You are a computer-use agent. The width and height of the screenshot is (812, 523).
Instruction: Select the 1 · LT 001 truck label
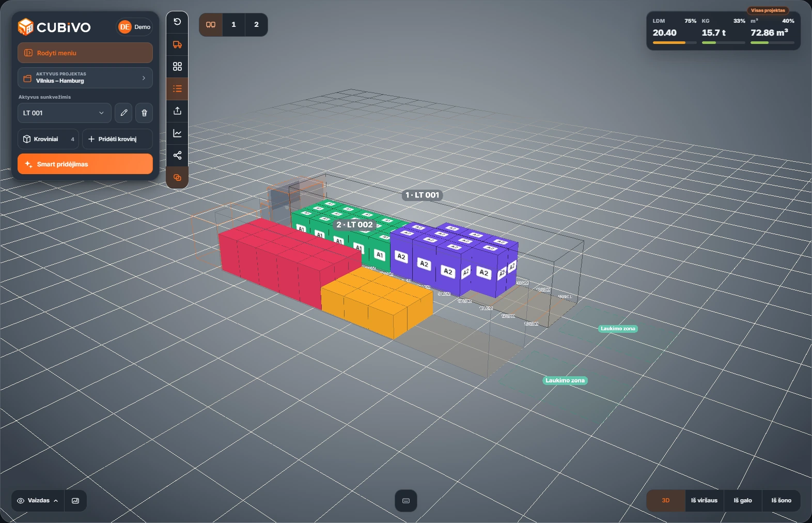pos(423,195)
